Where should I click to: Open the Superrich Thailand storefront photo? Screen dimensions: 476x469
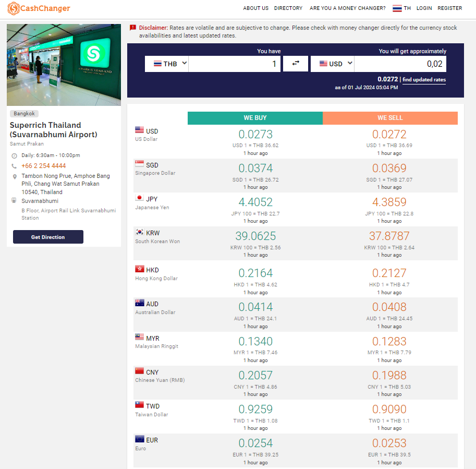coord(64,65)
